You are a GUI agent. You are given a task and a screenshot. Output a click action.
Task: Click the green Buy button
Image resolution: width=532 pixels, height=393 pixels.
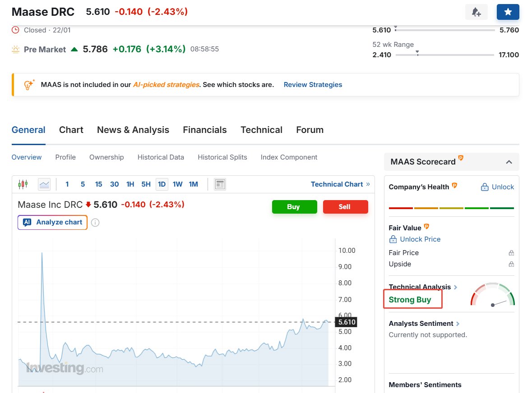[295, 207]
